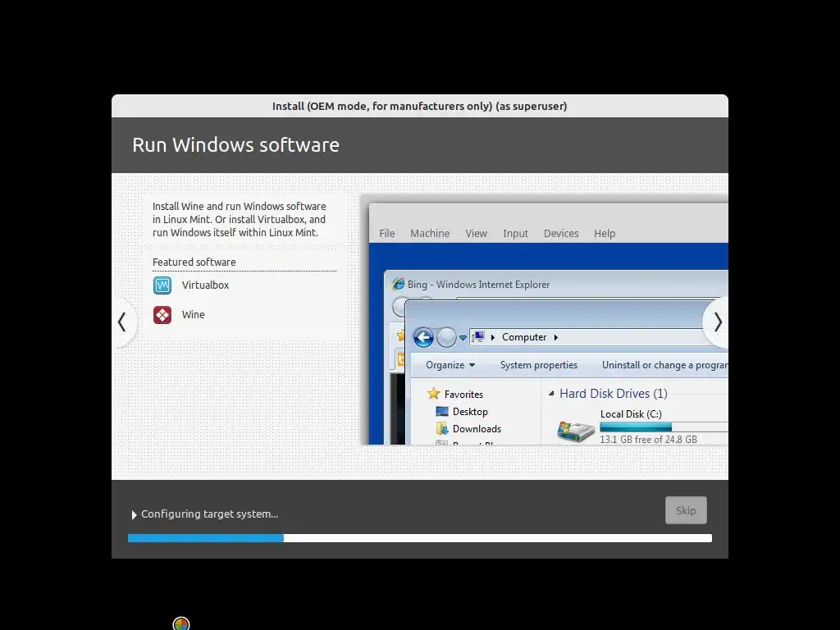Viewport: 840px width, 630px height.
Task: Click the Bing - Windows Internet Explorer title
Action: coord(478,285)
